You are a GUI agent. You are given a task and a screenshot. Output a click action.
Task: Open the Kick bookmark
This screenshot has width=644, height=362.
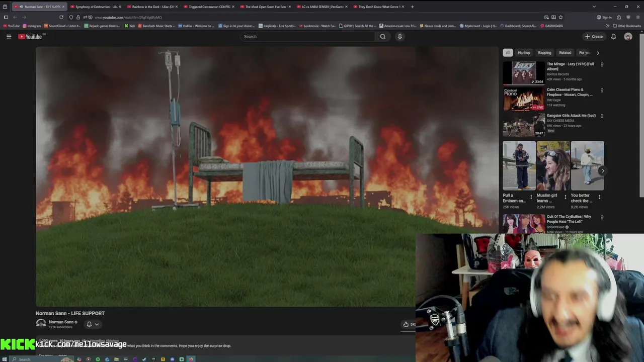130,26
